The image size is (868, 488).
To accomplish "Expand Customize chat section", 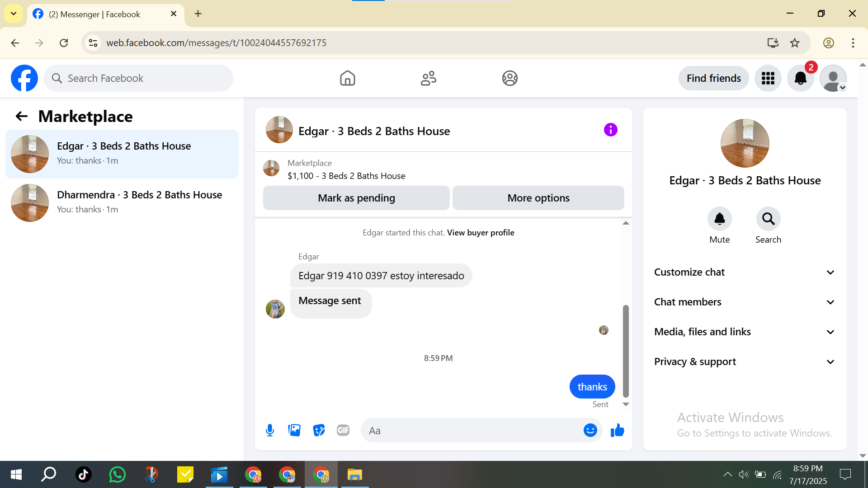I will (745, 272).
